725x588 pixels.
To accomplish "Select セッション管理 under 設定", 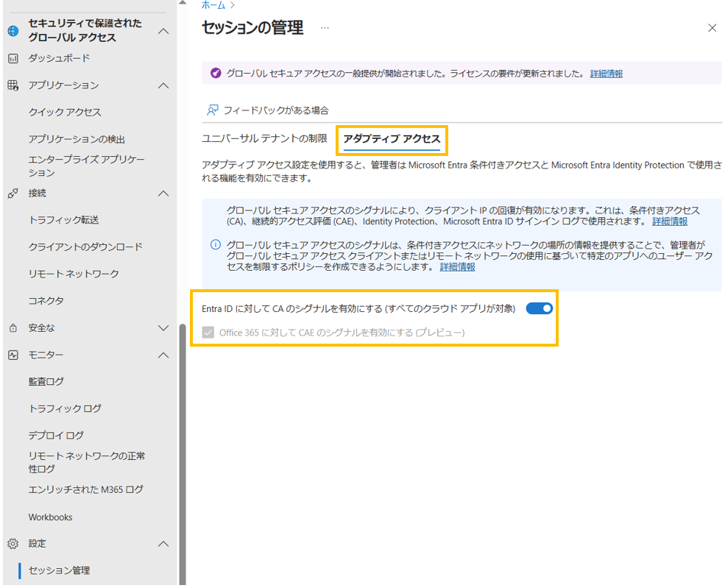I will (x=59, y=570).
